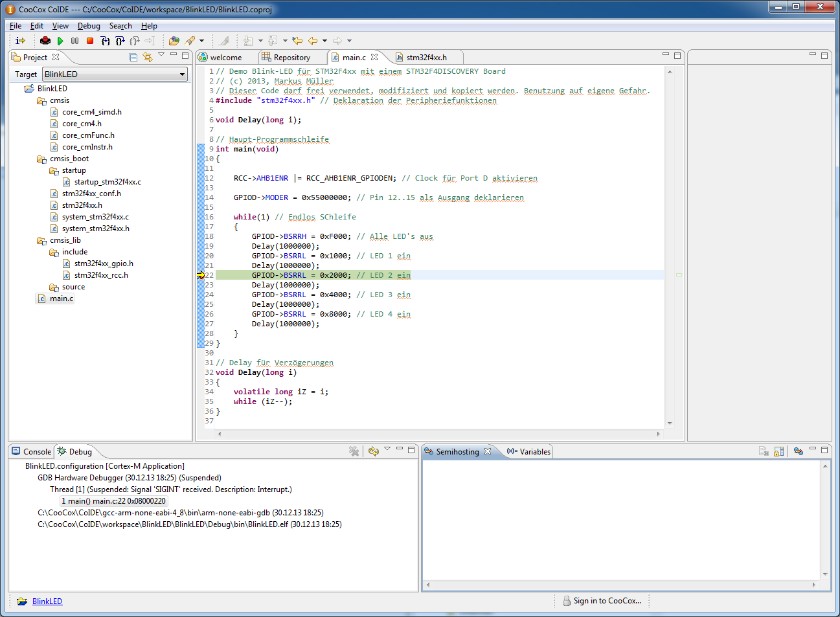Click Sign in to CooCox button
The height and width of the screenshot is (617, 840).
pos(602,601)
